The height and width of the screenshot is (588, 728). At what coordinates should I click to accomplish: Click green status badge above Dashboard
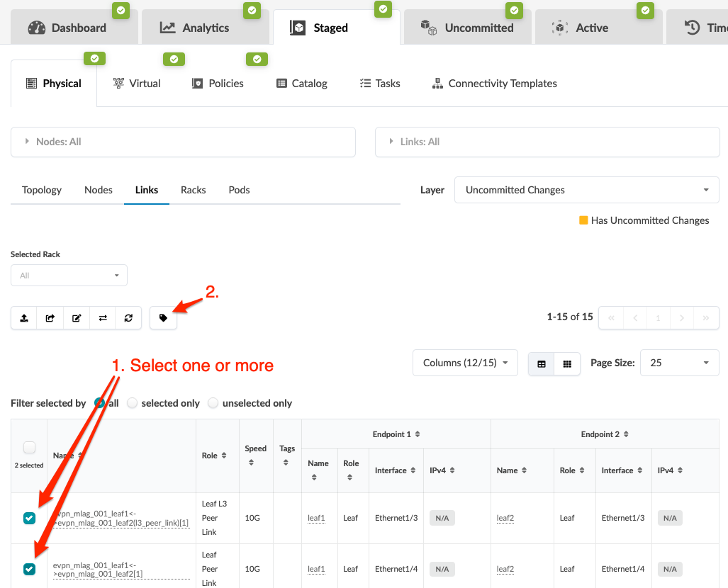(x=121, y=10)
